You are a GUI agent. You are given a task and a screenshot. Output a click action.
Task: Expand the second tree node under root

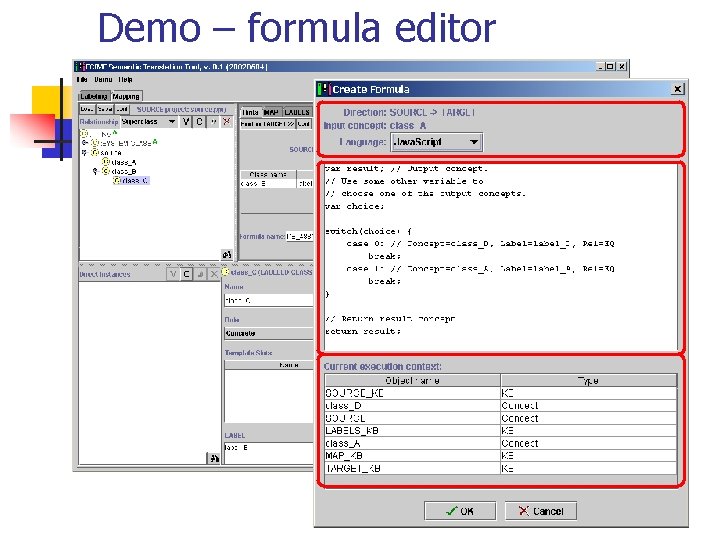(84, 143)
